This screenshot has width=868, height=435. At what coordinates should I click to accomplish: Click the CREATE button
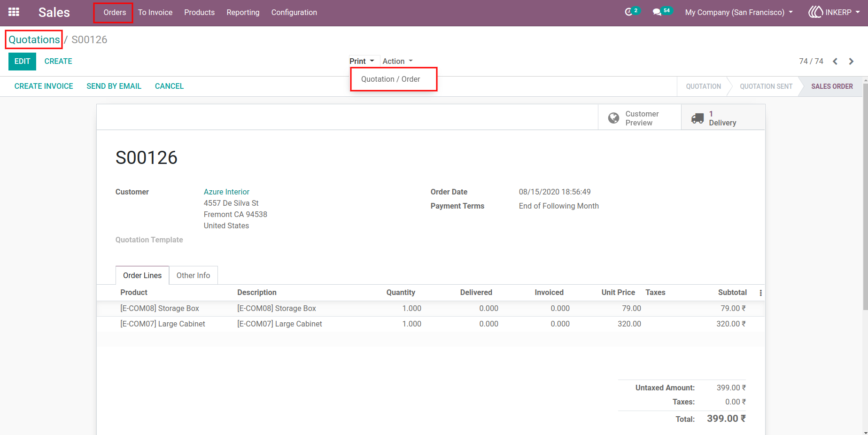tap(58, 62)
